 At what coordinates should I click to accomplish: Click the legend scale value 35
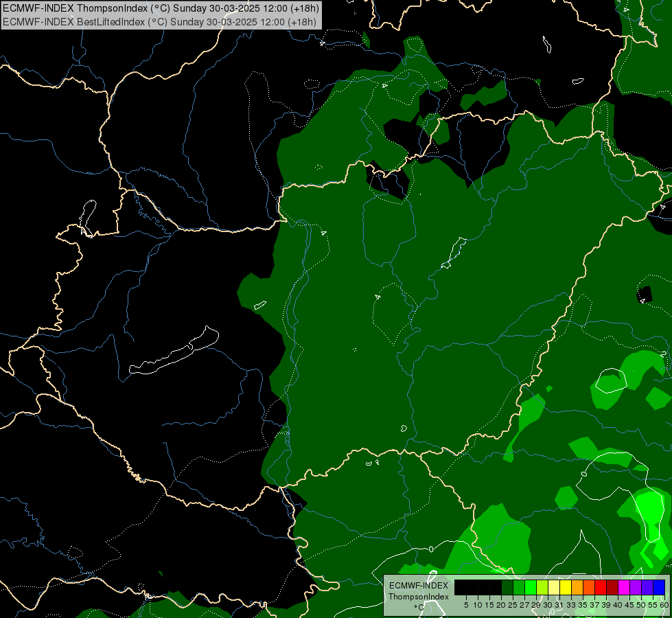[x=583, y=605]
